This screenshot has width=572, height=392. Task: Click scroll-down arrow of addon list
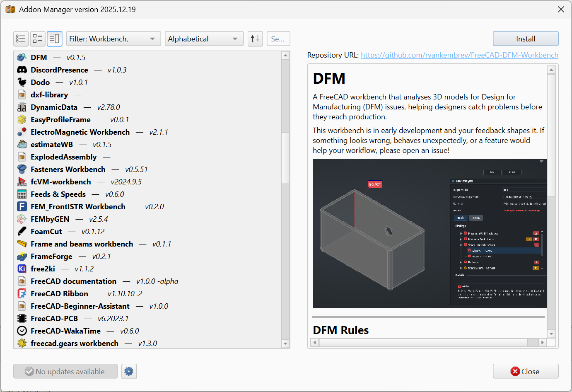(285, 344)
